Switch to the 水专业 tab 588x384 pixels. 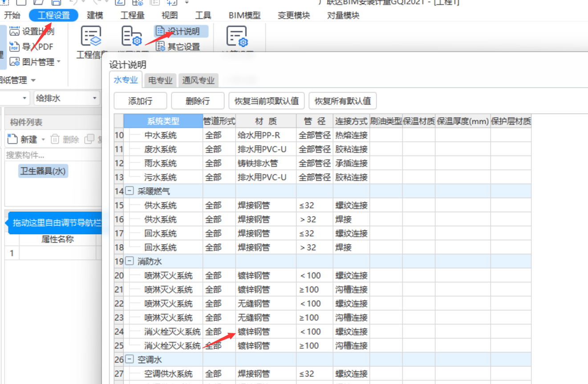tap(126, 80)
